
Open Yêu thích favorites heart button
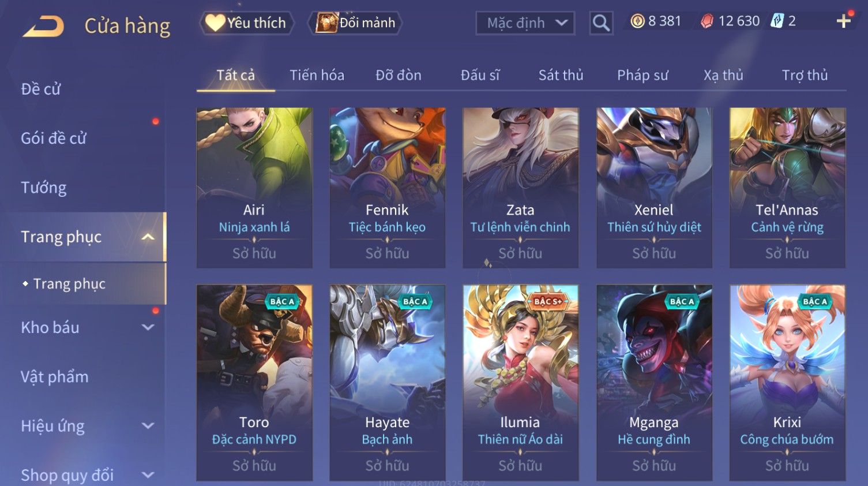(x=246, y=23)
